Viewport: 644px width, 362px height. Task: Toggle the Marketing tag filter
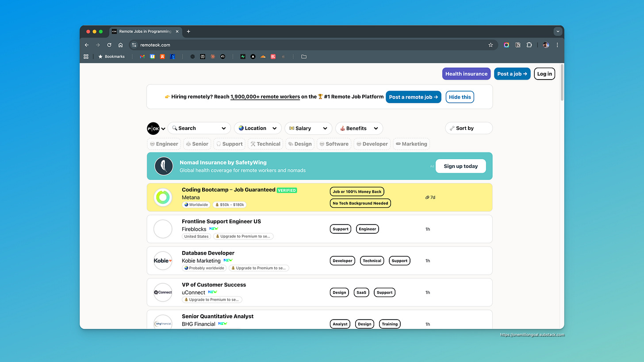411,144
